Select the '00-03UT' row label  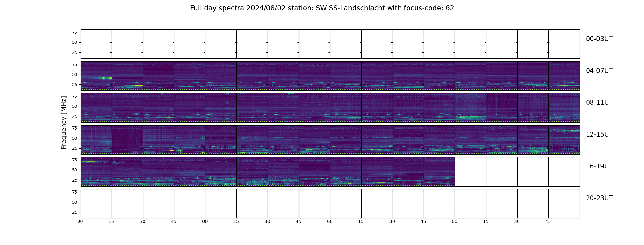(599, 39)
